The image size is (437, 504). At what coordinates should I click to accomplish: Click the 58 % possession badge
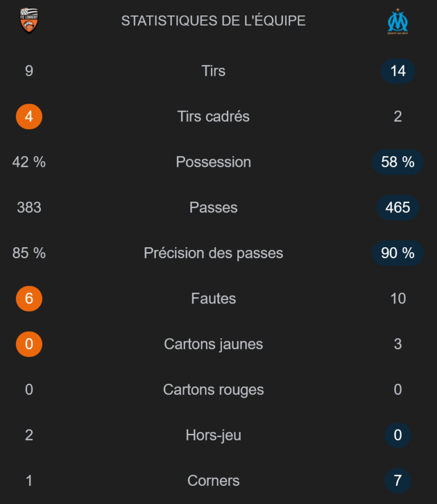398,162
